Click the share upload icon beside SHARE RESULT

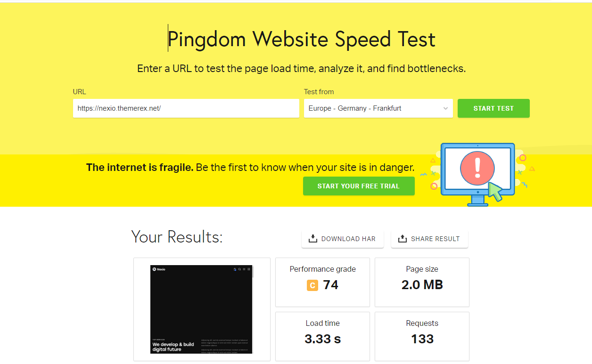[x=402, y=239]
